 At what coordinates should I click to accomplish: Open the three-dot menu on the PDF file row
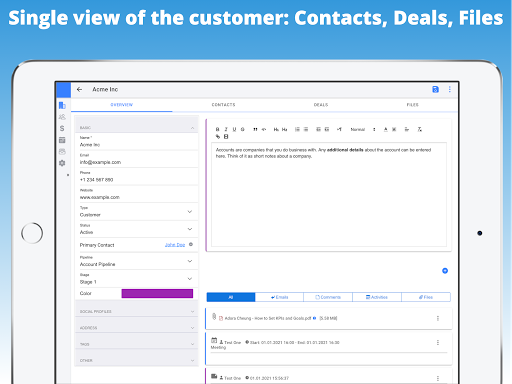438,318
